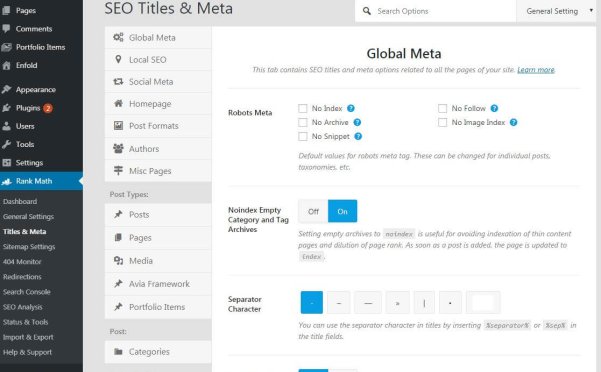
Task: Click the help icon next to No Archive
Action: click(x=357, y=122)
